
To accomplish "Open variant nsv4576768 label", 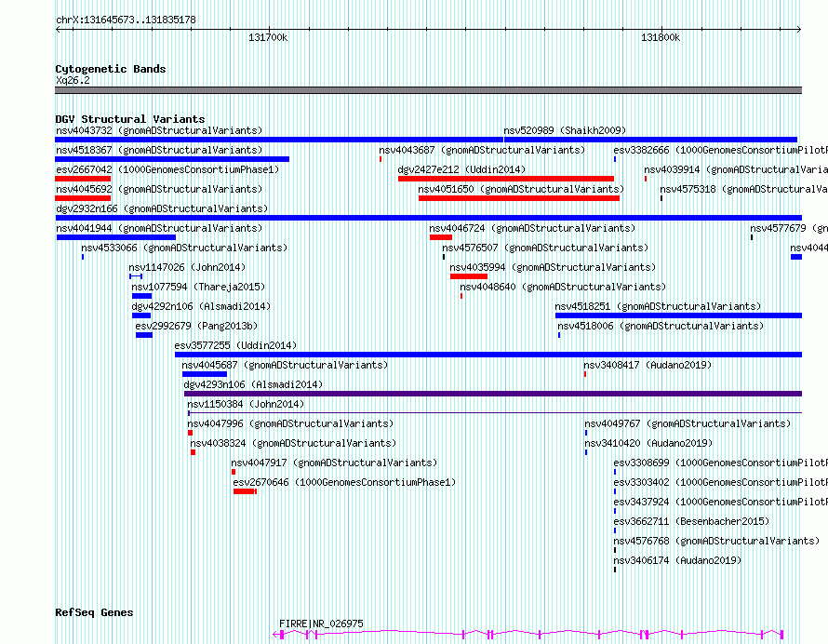I will click(x=716, y=541).
